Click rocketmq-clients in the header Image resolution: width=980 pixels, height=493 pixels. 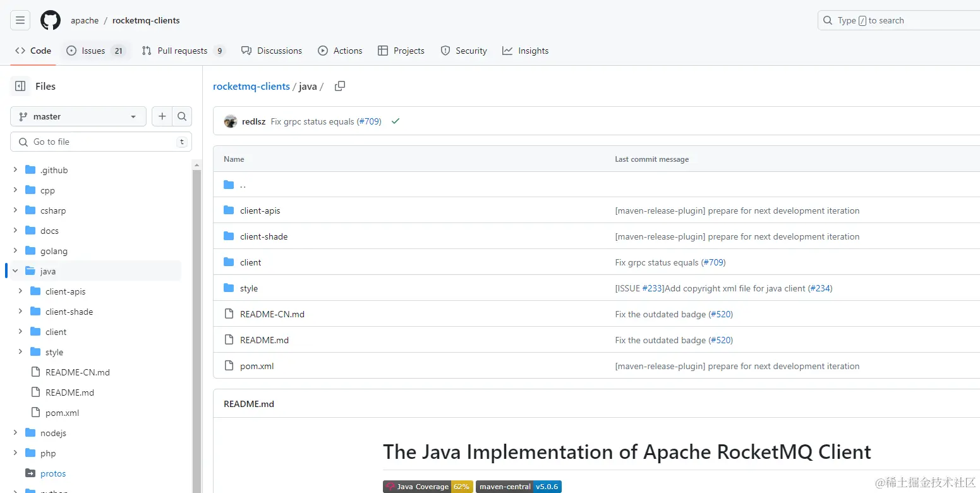(x=146, y=20)
